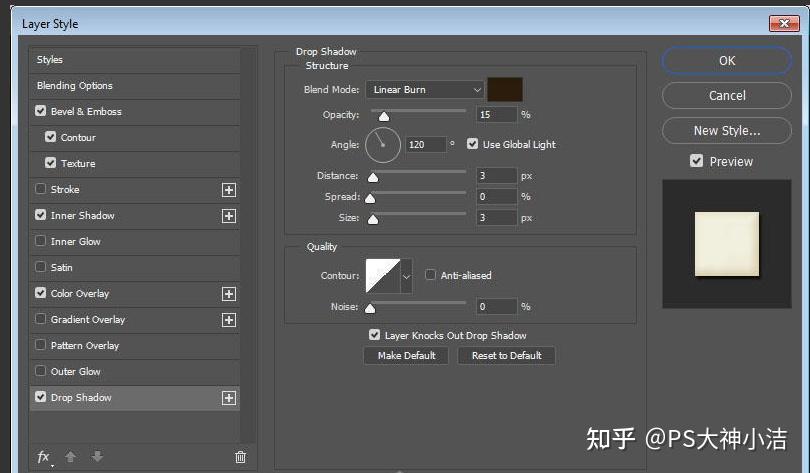This screenshot has width=810, height=473.
Task: Click Reset to Default button
Action: point(506,356)
